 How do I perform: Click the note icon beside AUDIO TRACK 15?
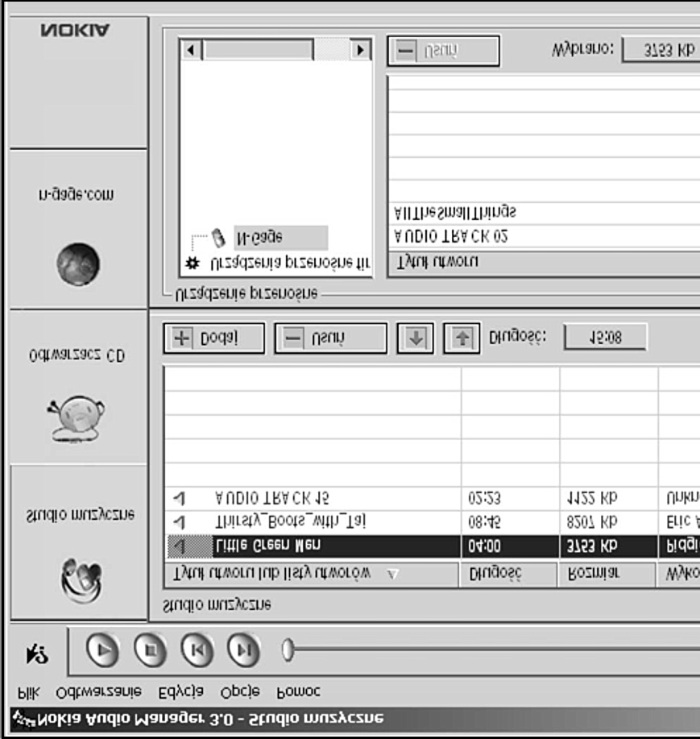[180, 498]
